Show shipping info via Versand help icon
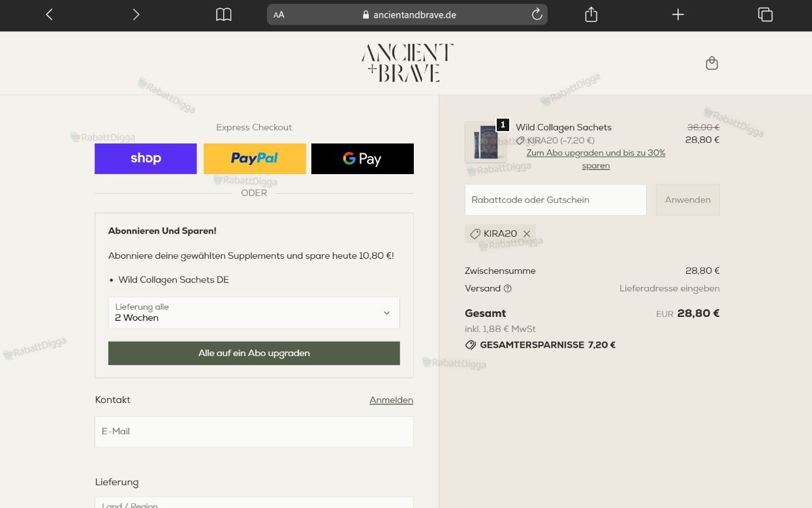812x508 pixels. (508, 289)
